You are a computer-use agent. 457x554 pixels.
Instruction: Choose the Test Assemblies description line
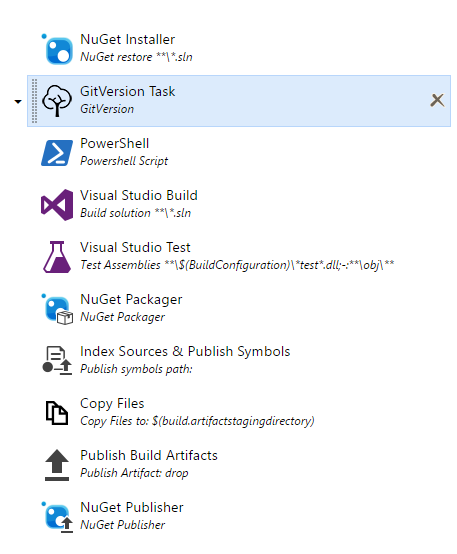click(x=237, y=265)
